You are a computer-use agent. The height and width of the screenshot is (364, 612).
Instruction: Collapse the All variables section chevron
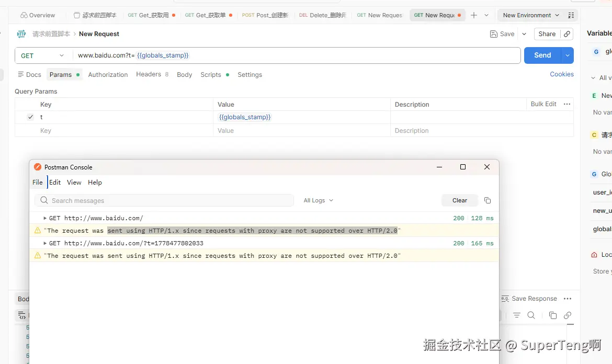pyautogui.click(x=593, y=78)
